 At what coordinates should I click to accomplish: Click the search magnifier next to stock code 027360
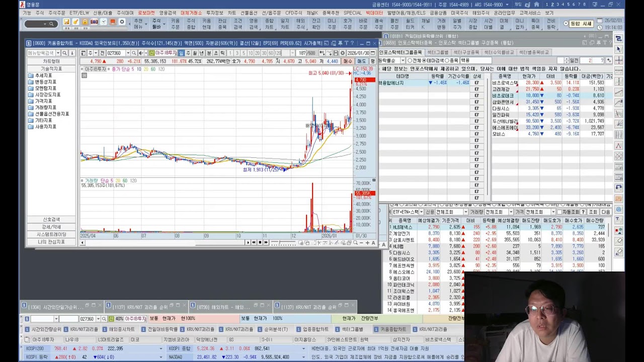coord(134,53)
